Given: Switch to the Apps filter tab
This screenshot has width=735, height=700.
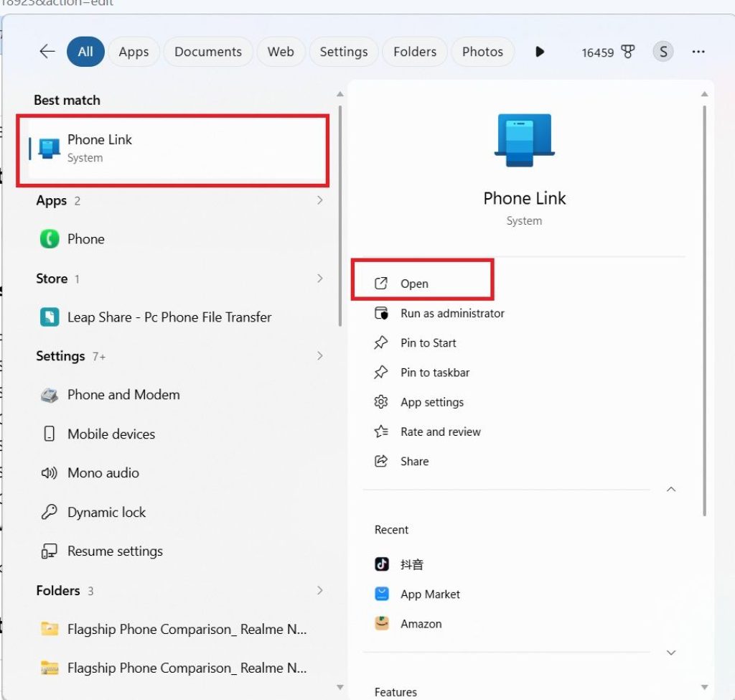Looking at the screenshot, I should coord(134,51).
